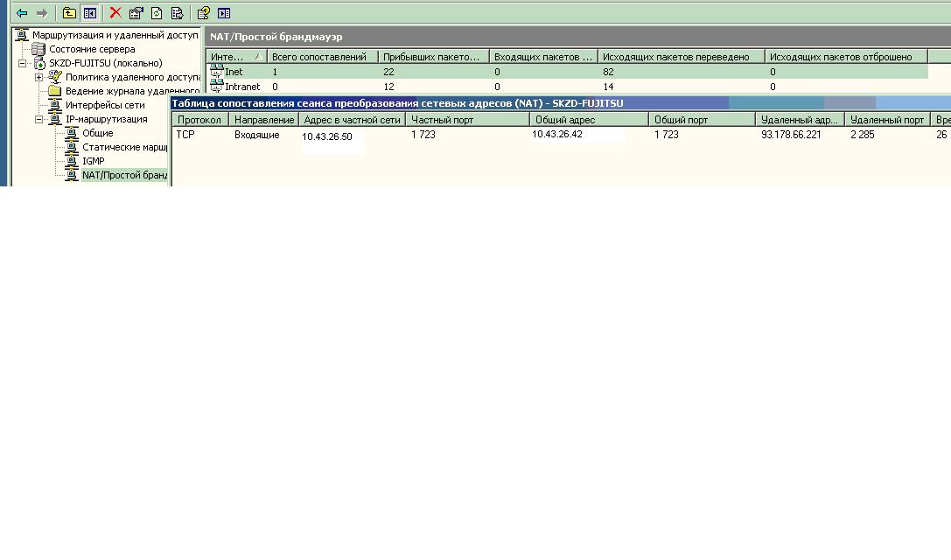Select the IGMP tree item
Screen dimensions: 951x560
point(94,161)
